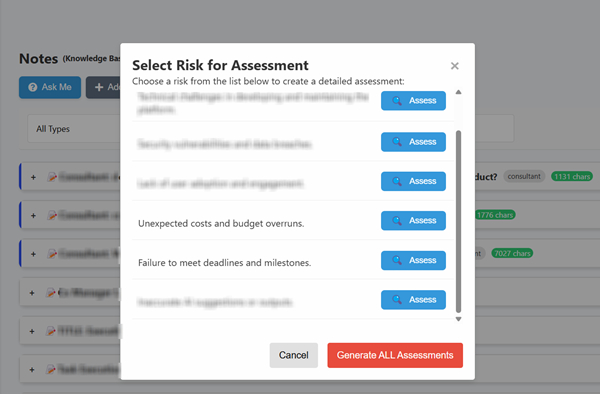Close the Select Risk for Assessment dialog

pyautogui.click(x=455, y=66)
